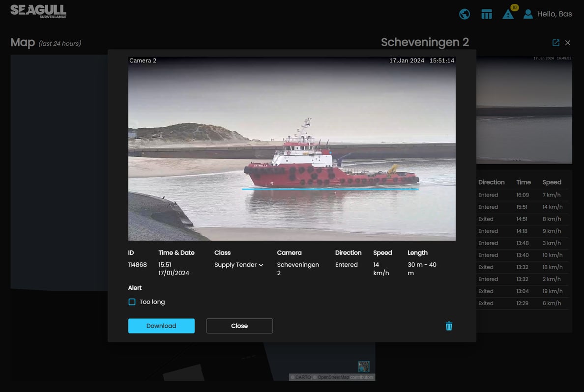Select the Exited 12:29 row
Screen dimensions: 584x392
click(x=523, y=303)
